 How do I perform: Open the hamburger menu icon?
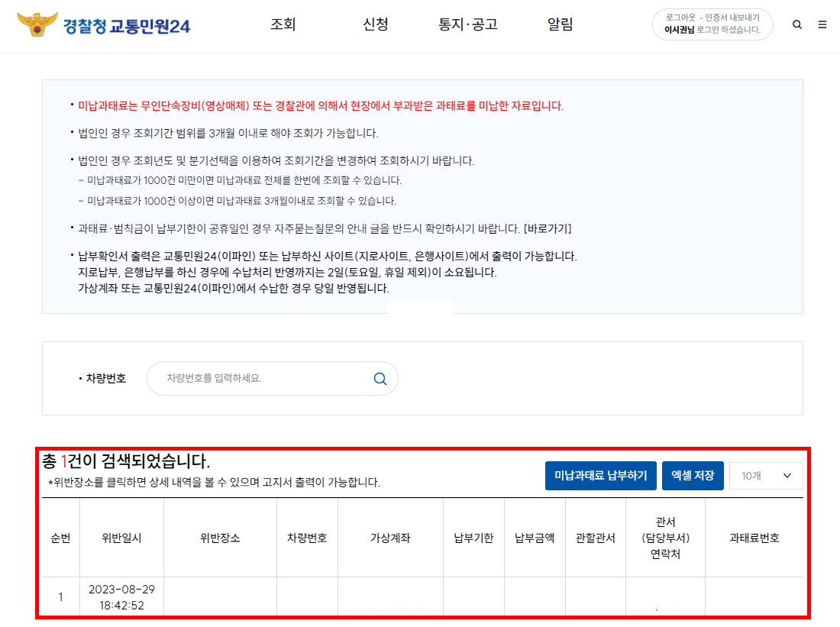click(822, 24)
